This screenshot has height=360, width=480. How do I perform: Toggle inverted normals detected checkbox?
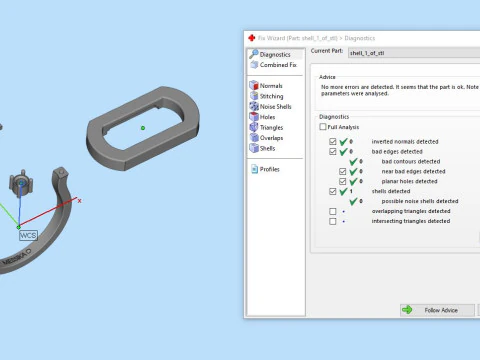(333, 141)
